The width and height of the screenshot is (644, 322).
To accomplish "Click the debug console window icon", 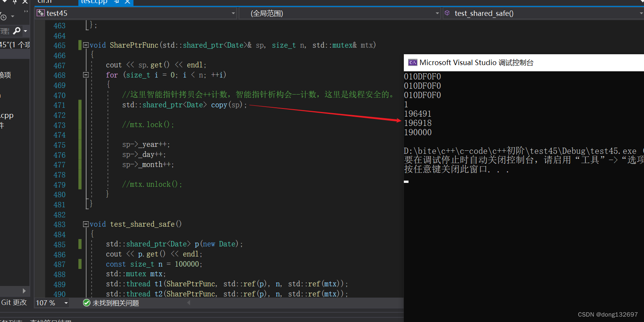I will (412, 62).
